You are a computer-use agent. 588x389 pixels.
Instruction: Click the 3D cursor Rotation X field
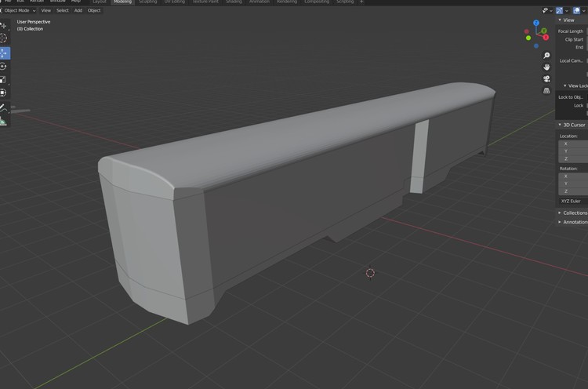coord(573,176)
